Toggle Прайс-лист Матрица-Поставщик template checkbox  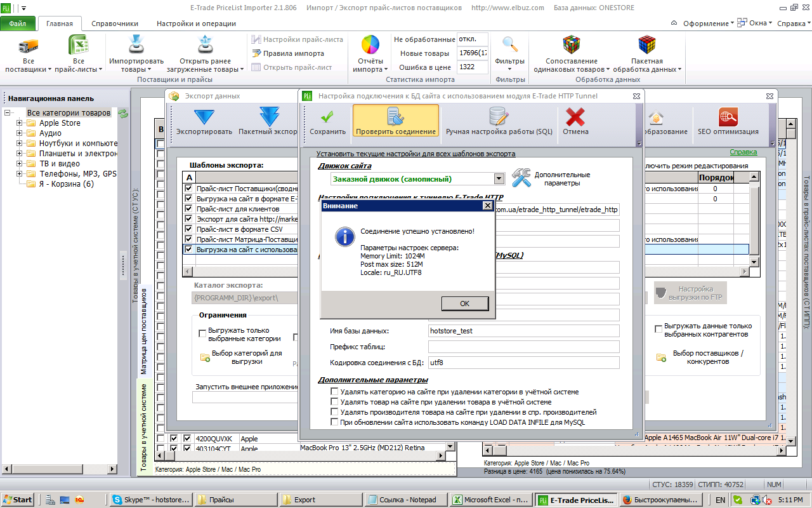(188, 239)
